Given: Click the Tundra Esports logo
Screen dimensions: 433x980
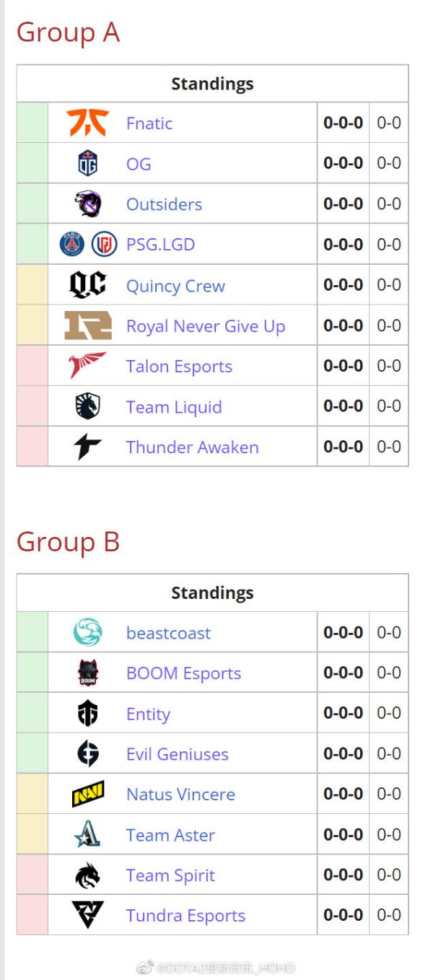Looking at the screenshot, I should (88, 915).
